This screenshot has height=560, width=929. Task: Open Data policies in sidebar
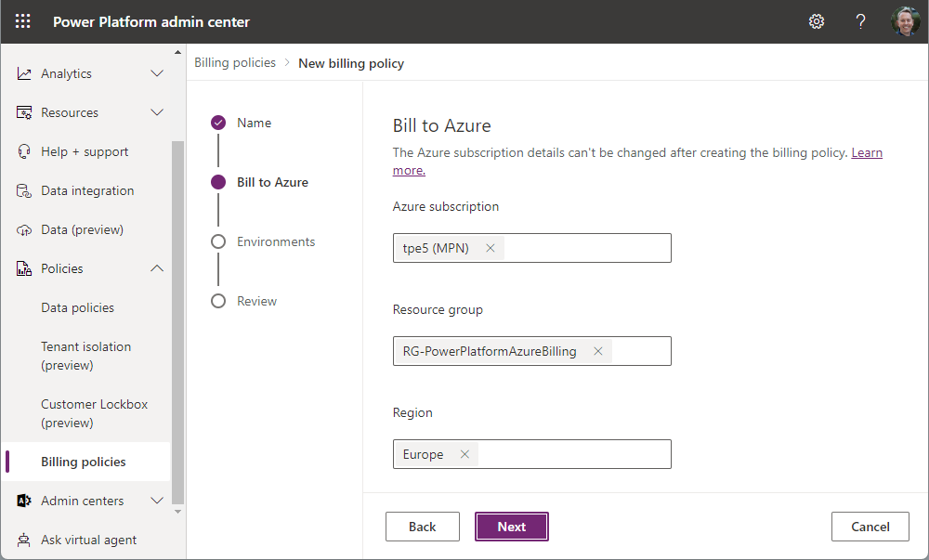pos(78,307)
